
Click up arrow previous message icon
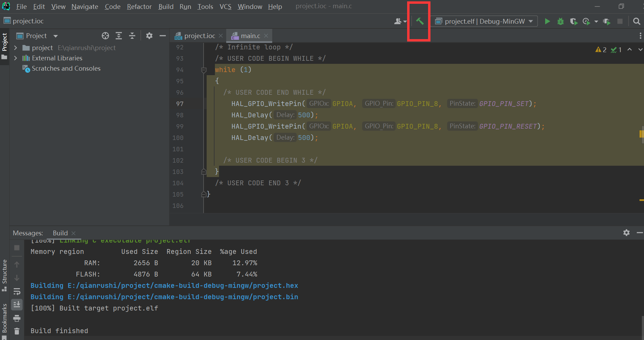coord(17,265)
